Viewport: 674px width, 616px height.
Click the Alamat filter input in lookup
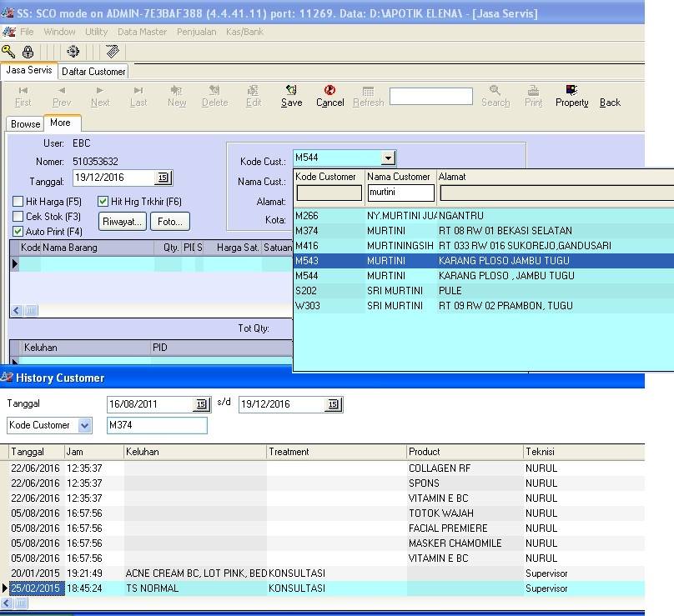[557, 193]
